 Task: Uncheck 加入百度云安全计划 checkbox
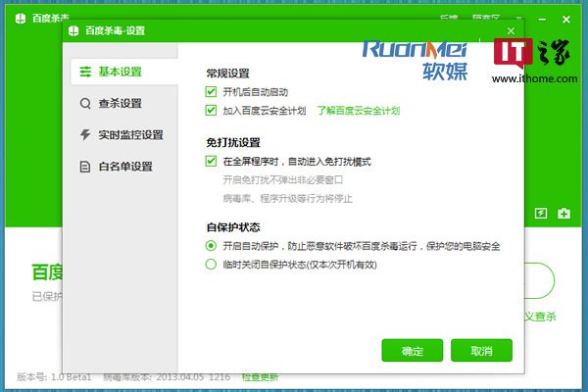pos(211,110)
